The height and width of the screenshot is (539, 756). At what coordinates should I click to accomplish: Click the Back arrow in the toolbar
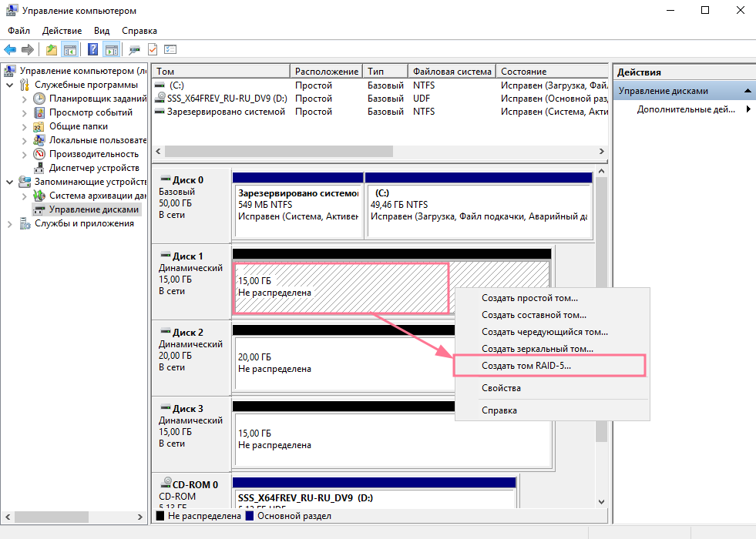(10, 49)
